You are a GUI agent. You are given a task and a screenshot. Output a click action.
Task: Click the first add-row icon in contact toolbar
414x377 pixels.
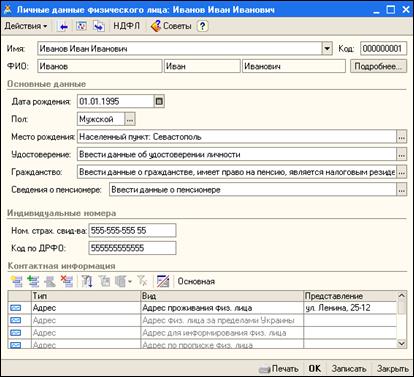tap(16, 281)
